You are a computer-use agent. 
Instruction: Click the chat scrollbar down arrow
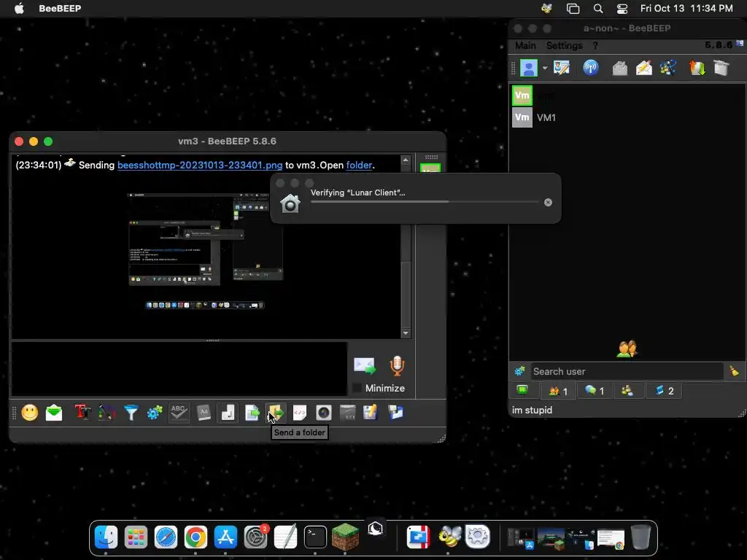[x=406, y=333]
